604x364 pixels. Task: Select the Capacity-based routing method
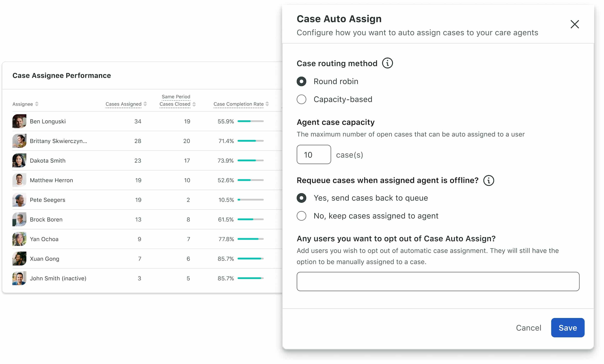click(302, 99)
